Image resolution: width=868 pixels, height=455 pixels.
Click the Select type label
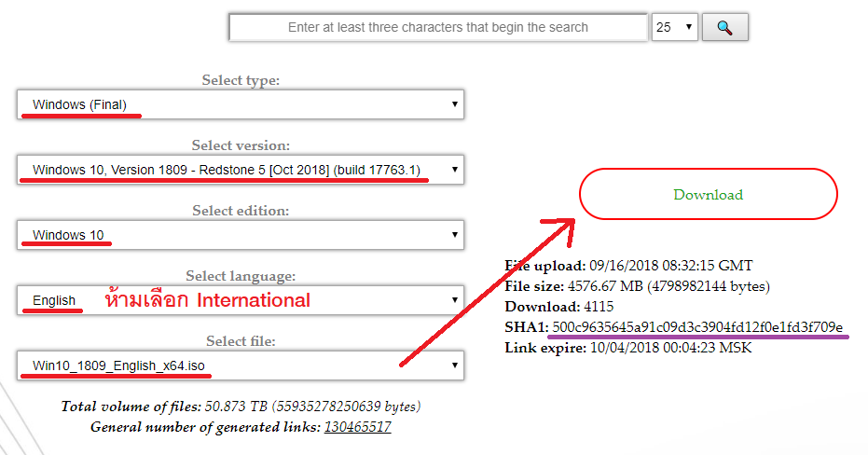[x=241, y=80]
